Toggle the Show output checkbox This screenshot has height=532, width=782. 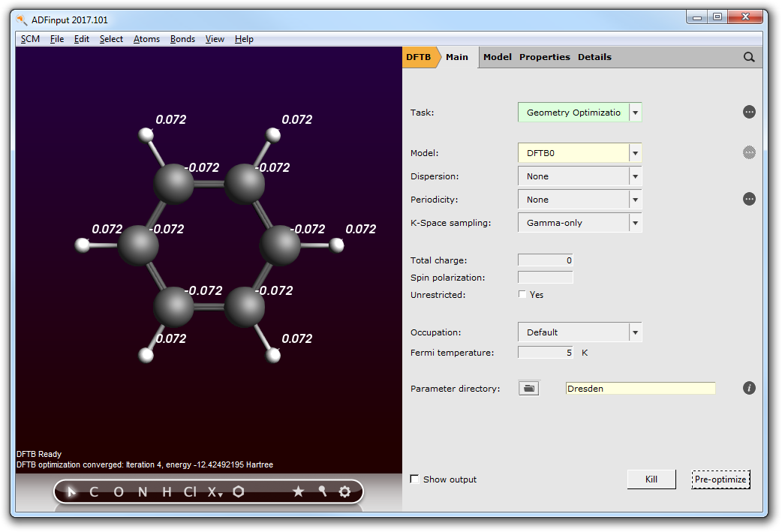414,479
